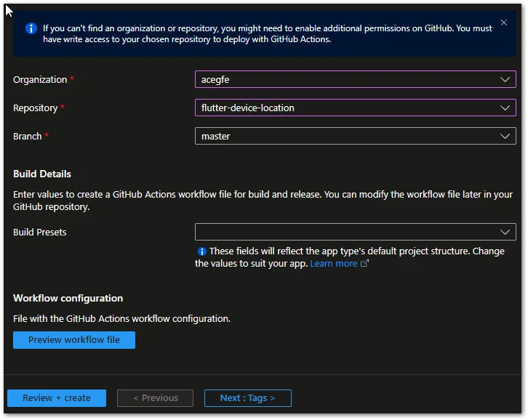
Task: Open the Organization dropdown showing acegfe
Action: [355, 79]
